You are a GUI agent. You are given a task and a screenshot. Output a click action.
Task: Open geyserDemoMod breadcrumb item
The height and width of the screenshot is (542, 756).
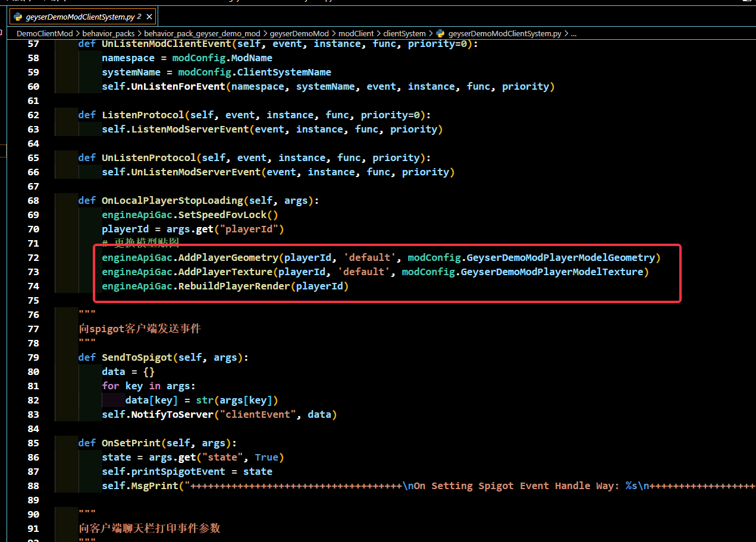tap(299, 34)
